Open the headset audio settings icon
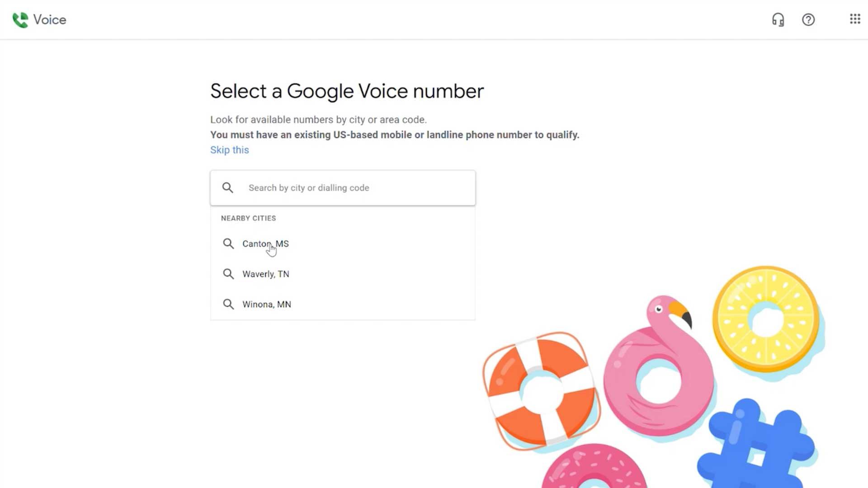Screen dimensions: 868x488 (x=778, y=20)
